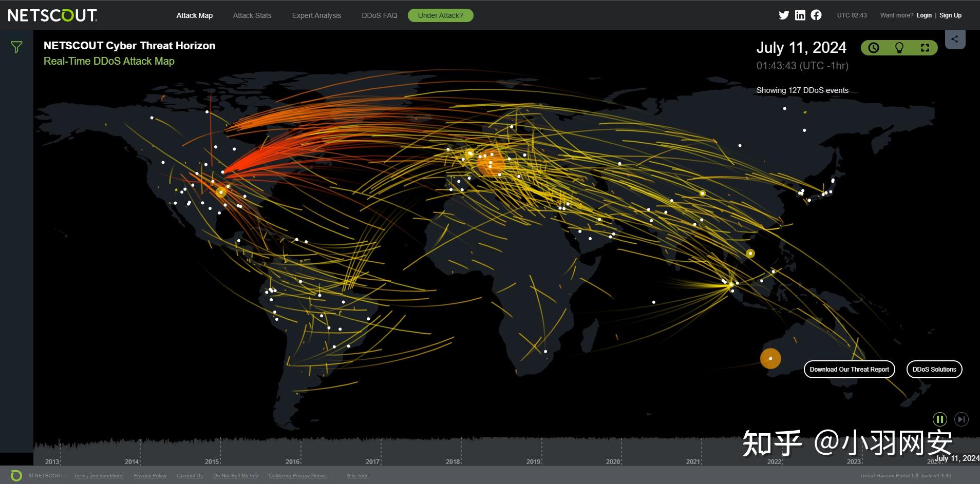Open the Privacy Policy footer link
980x484 pixels.
click(x=150, y=476)
